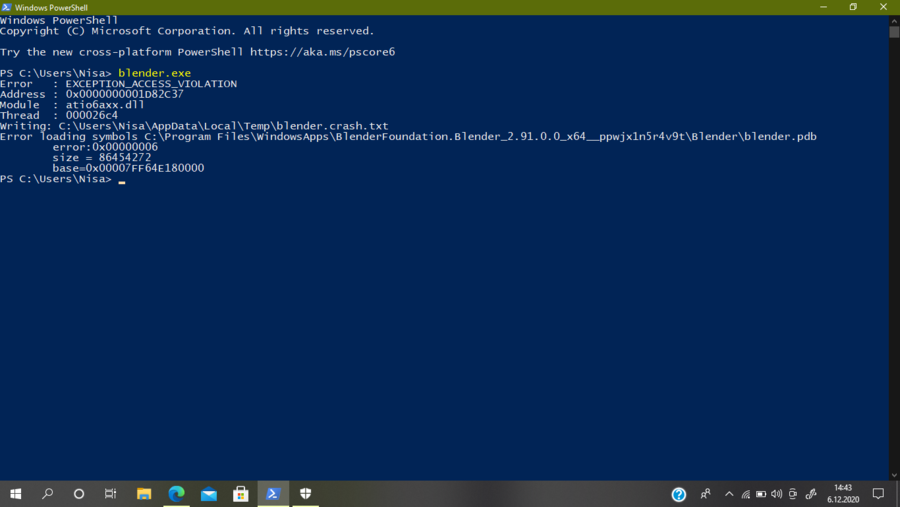Screen dimensions: 900x507
Task: Open the blue Get Help icon
Action: 678,494
